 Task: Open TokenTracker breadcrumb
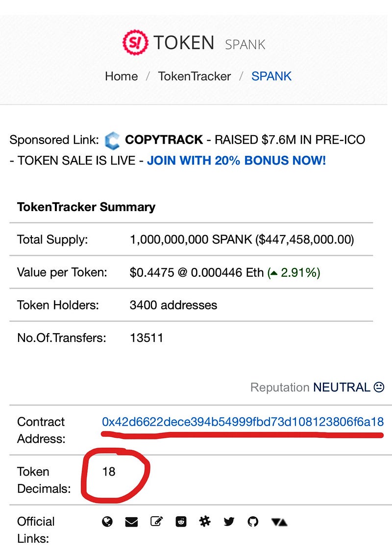click(195, 76)
